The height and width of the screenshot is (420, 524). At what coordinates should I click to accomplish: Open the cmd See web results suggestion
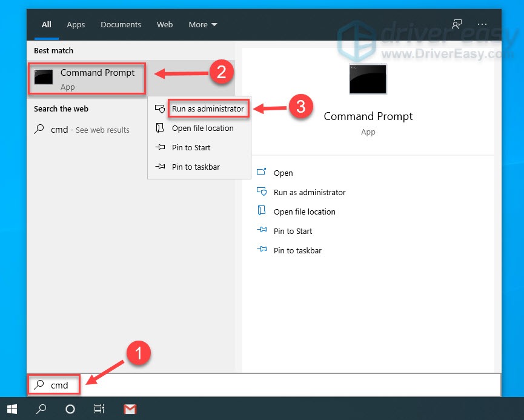[90, 130]
